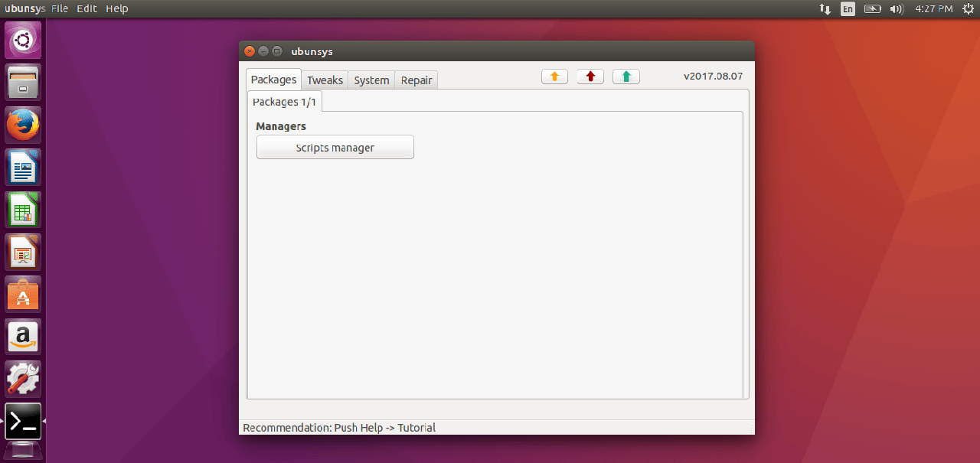980x463 pixels.
Task: Open the volume indicator in the top panel
Action: click(896, 9)
